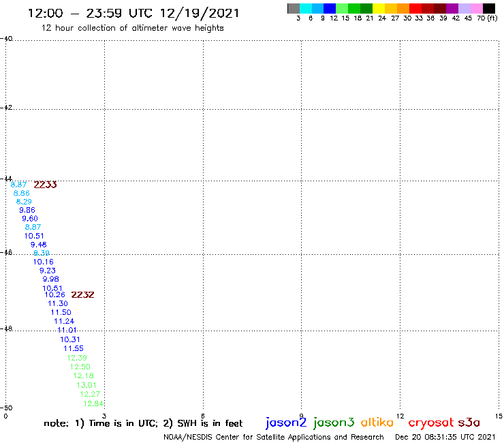The image size is (504, 443).
Task: Click the 13.01 wave height value
Action: coord(86,385)
